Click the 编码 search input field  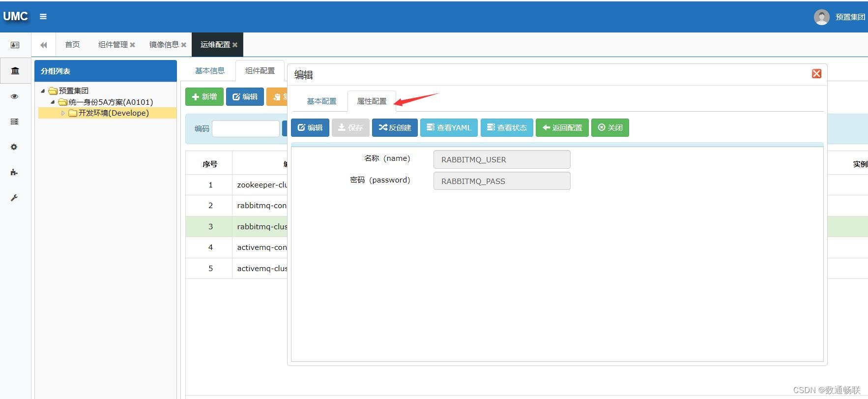point(246,129)
